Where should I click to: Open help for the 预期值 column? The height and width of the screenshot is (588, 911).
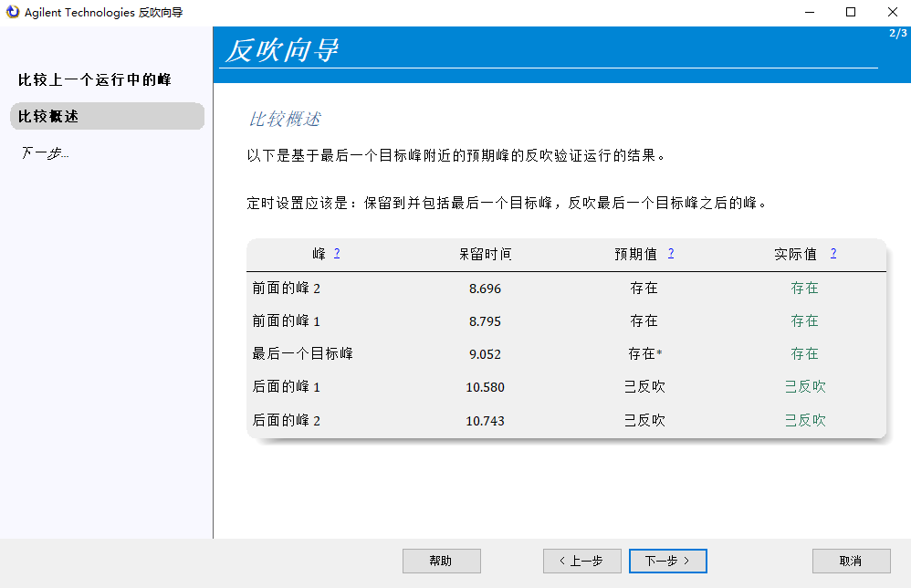click(x=671, y=253)
